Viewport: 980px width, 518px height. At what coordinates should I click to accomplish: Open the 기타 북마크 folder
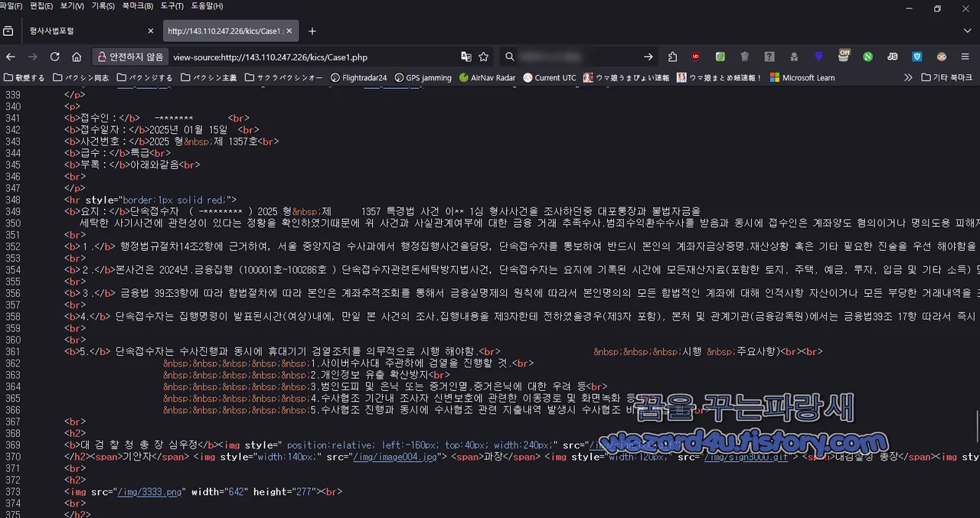pos(946,77)
